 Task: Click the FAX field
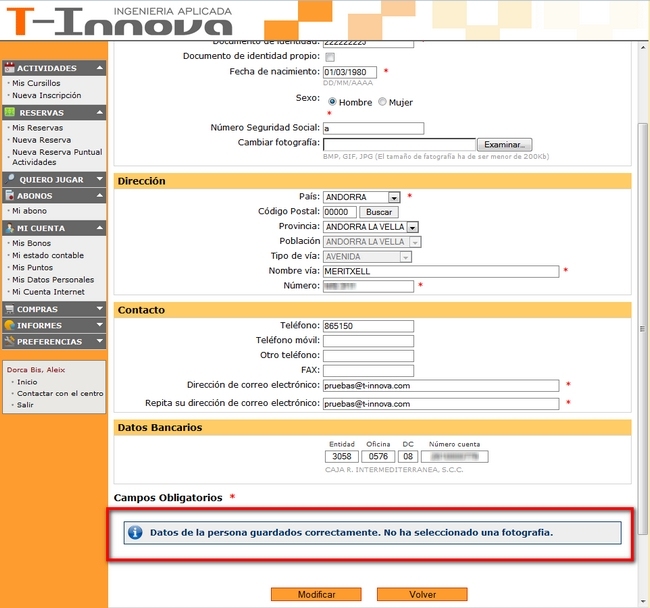pyautogui.click(x=368, y=371)
